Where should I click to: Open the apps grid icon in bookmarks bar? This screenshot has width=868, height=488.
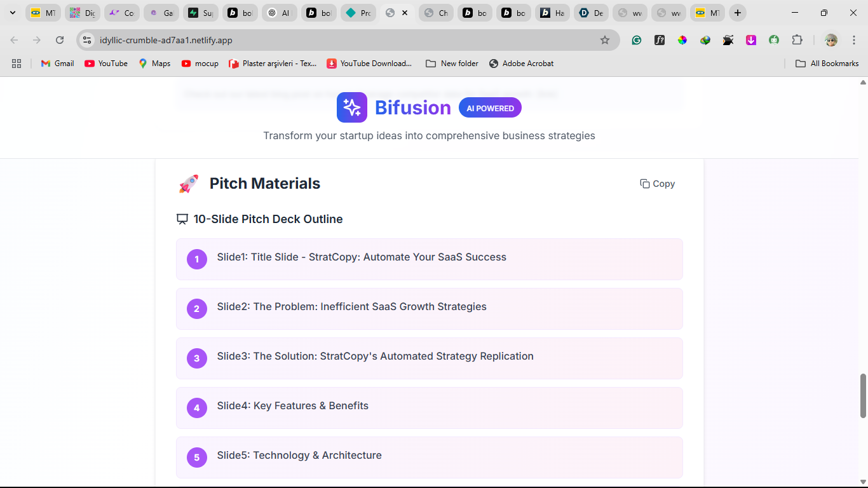click(x=17, y=64)
